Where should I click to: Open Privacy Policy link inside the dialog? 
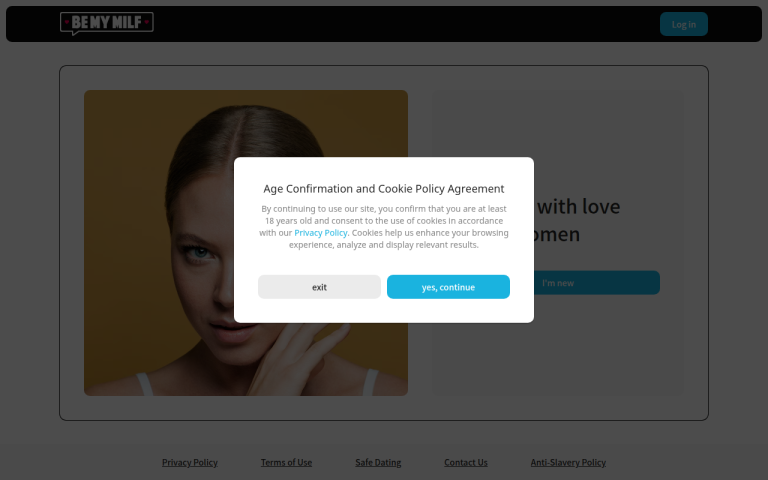tap(321, 233)
